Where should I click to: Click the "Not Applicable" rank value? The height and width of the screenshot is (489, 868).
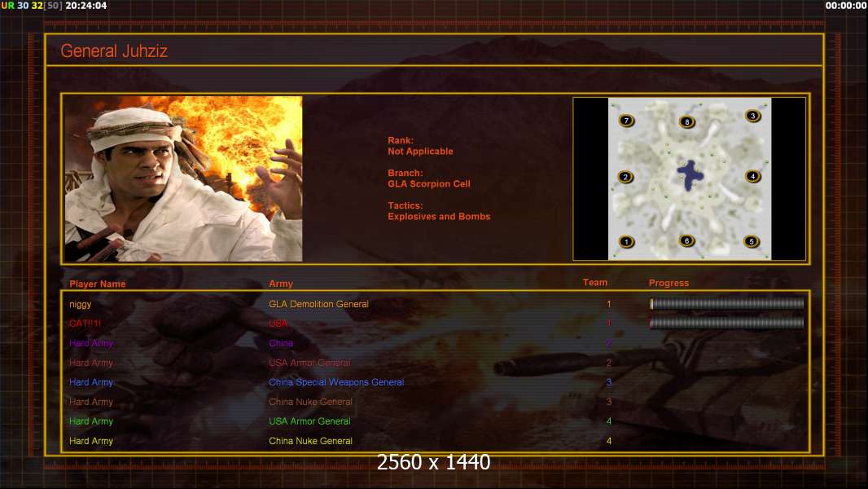[420, 152]
